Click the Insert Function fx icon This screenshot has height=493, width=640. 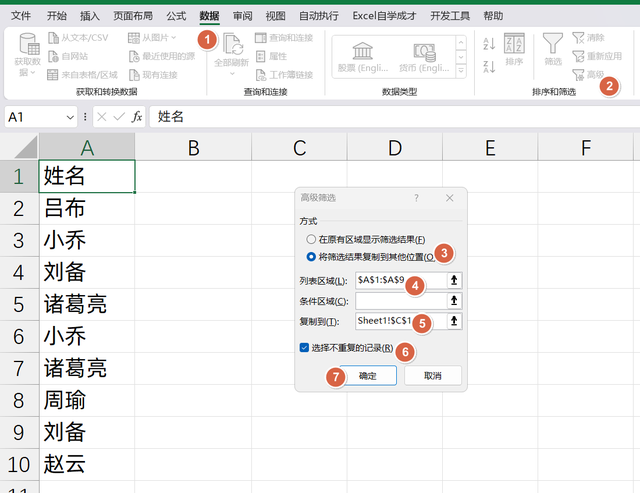click(137, 117)
